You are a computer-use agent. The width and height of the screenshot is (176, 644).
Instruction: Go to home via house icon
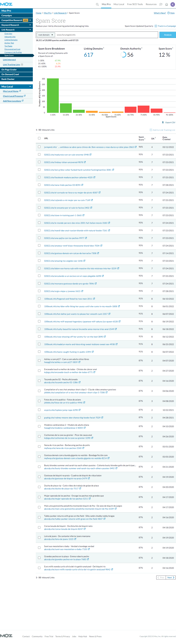click(166, 4)
